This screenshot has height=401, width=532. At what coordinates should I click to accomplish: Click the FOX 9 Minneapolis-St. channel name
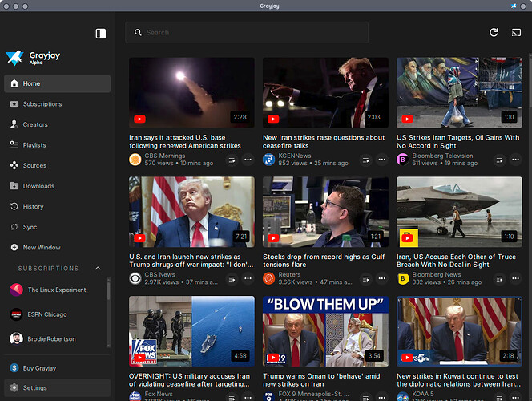[313, 394]
